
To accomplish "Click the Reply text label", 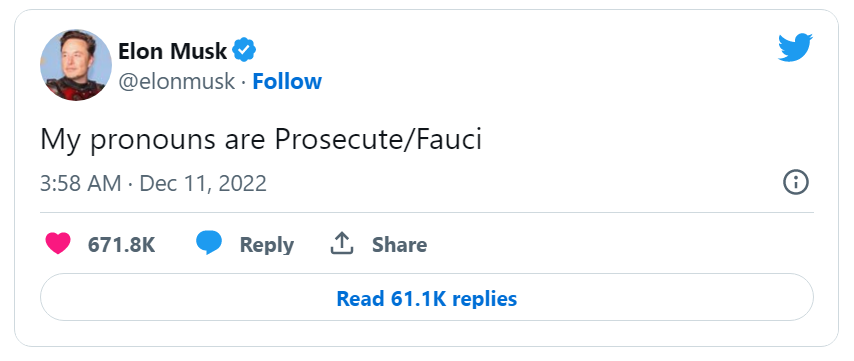I will point(267,244).
